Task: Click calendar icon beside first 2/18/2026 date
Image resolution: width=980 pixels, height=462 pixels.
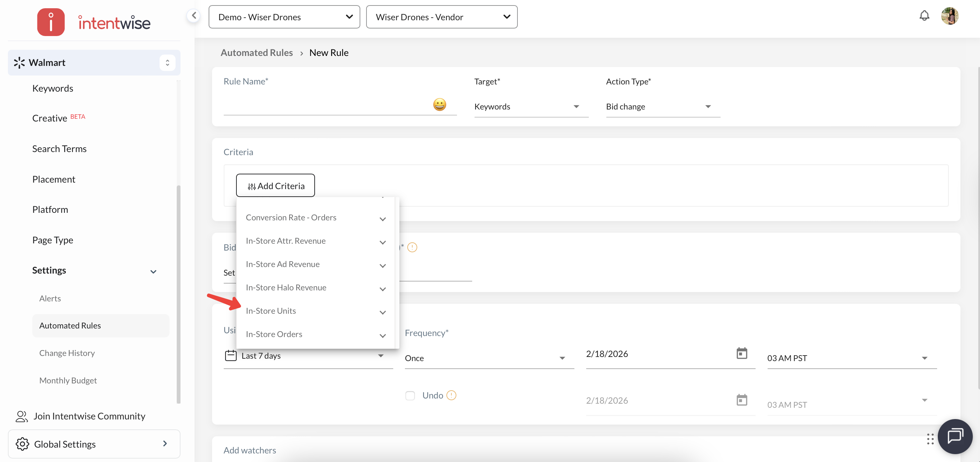Action: 742,354
